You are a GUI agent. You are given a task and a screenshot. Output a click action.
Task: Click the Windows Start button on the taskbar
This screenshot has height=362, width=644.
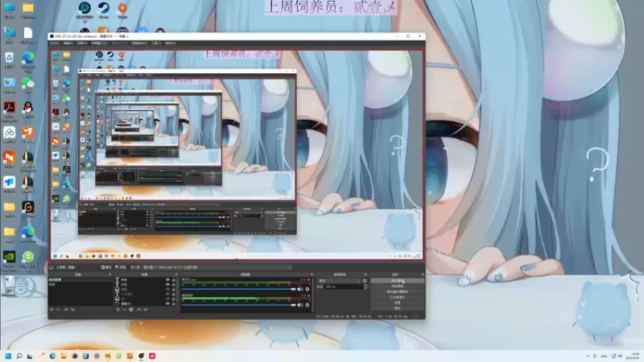8,356
